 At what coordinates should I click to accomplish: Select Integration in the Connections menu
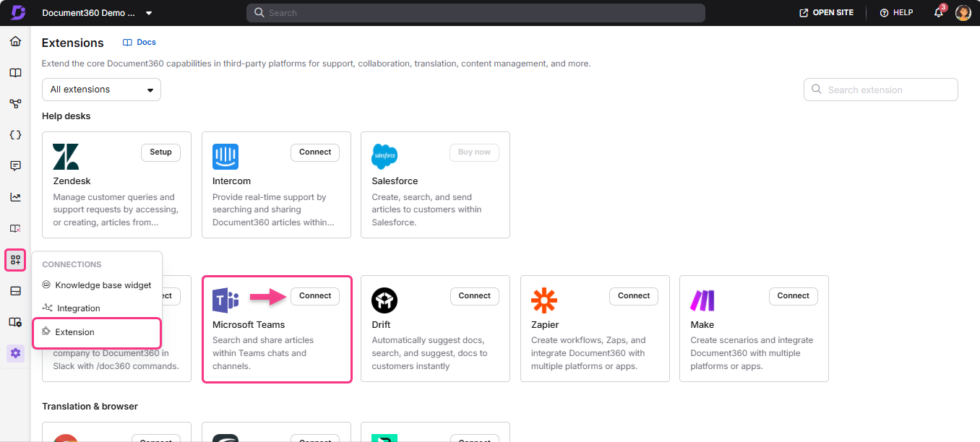[78, 308]
